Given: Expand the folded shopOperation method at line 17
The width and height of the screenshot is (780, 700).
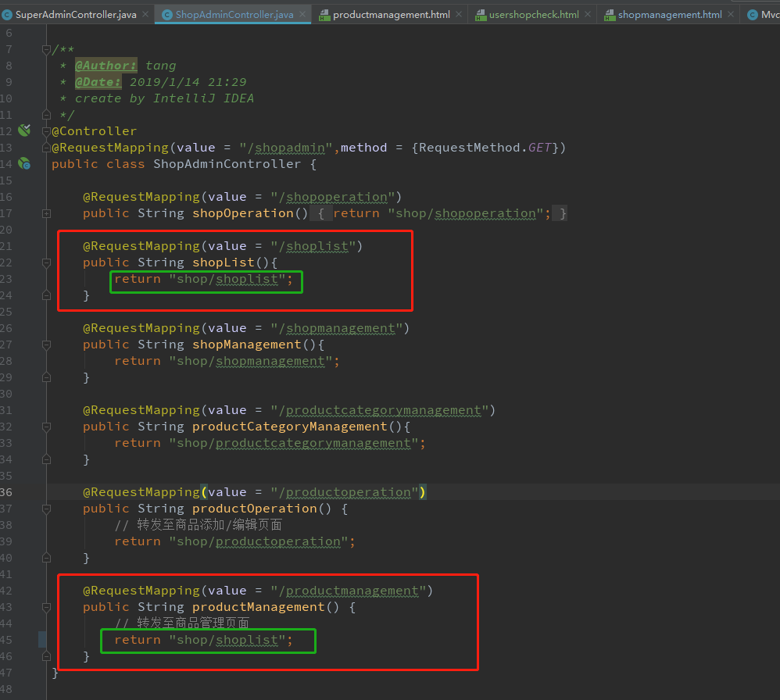Looking at the screenshot, I should 46,213.
